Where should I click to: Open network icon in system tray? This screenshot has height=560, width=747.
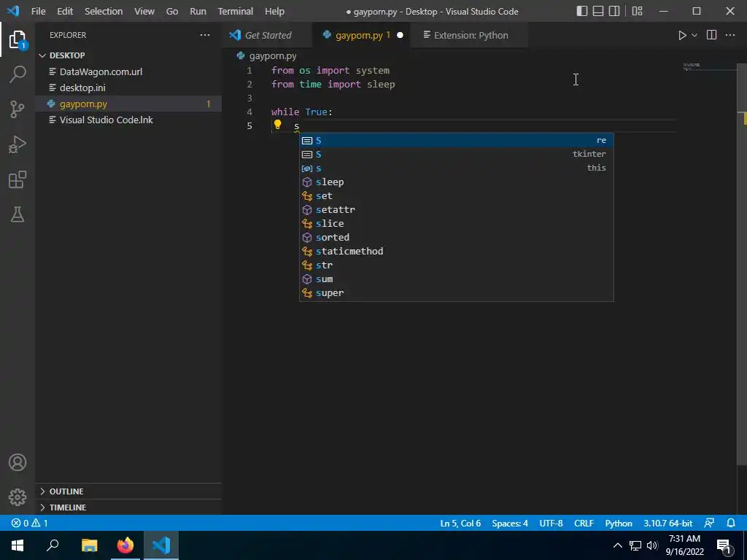click(635, 545)
